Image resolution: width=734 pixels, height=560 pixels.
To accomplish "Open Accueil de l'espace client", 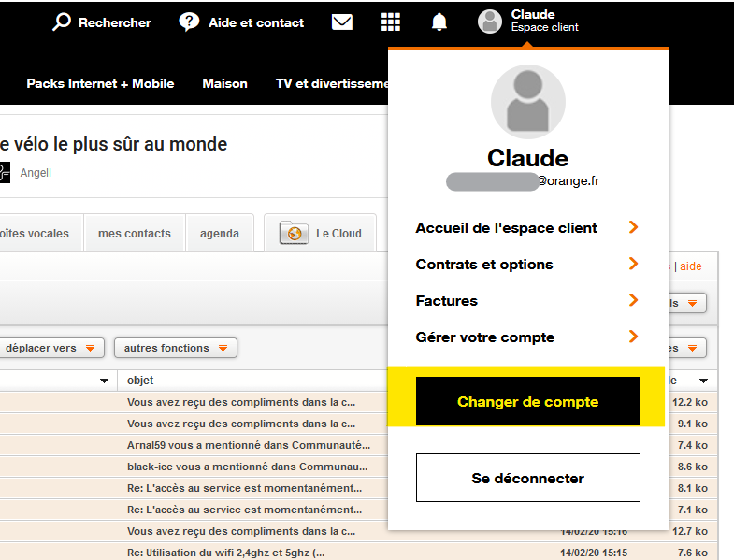I will point(507,228).
